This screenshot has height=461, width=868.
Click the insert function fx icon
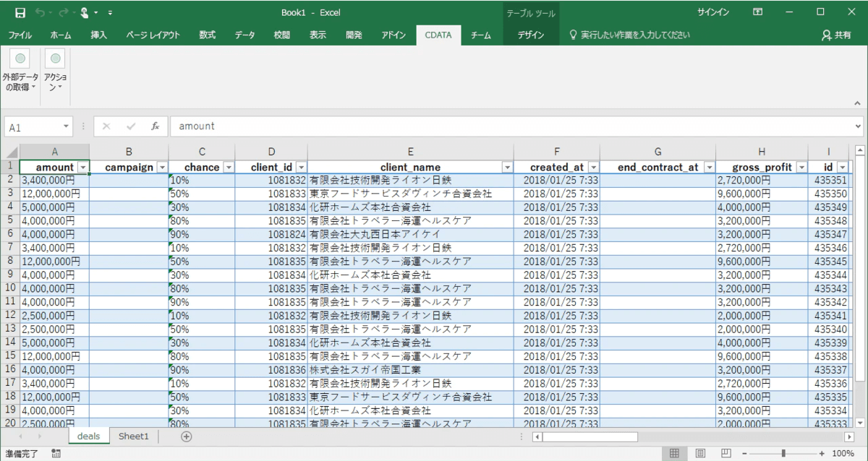[x=155, y=126]
